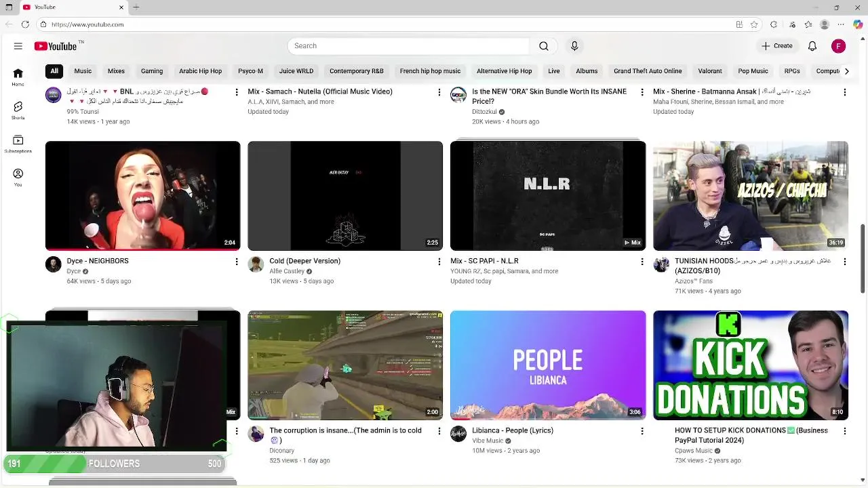Close the YouTube browser tab
This screenshot has width=868, height=488.
pos(122,7)
